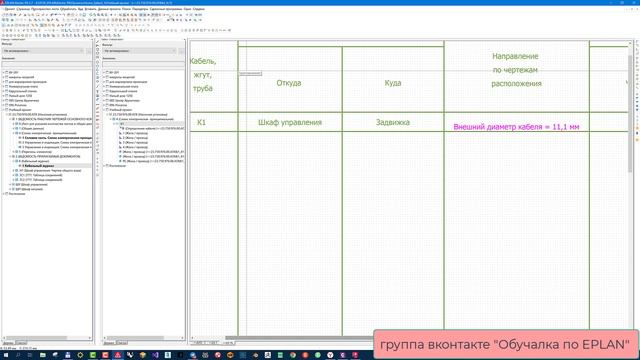Select page 1 Силовая часть schematic
This screenshot has width=640, height=360.
click(x=55, y=138)
